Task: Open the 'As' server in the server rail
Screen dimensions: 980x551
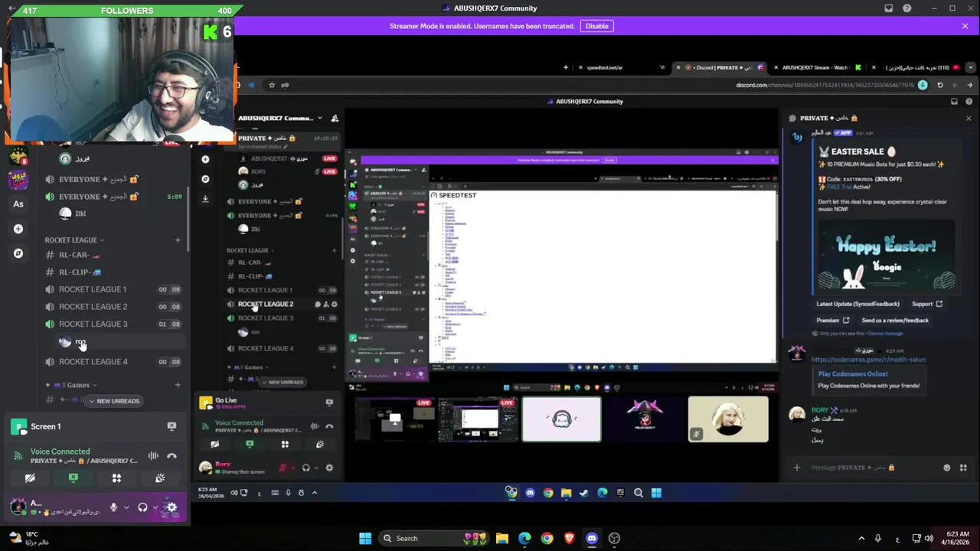Action: coord(18,204)
